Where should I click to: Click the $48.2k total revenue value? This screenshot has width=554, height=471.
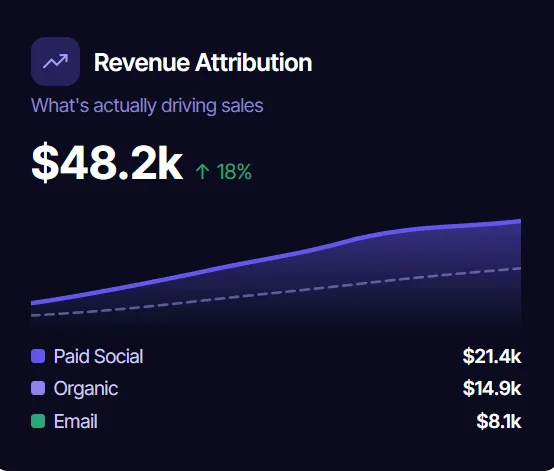click(x=107, y=163)
